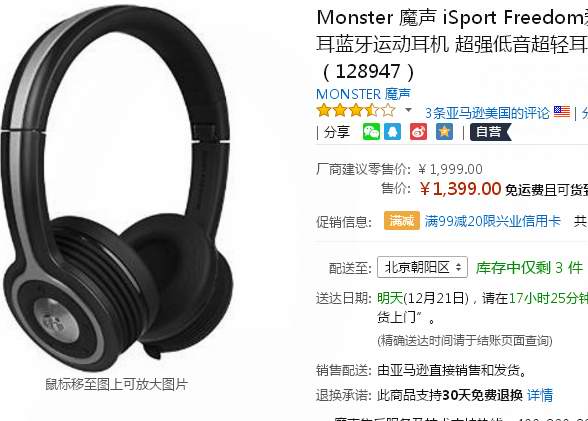The image size is (588, 421).
Task: Share via QZone star icon
Action: [444, 132]
